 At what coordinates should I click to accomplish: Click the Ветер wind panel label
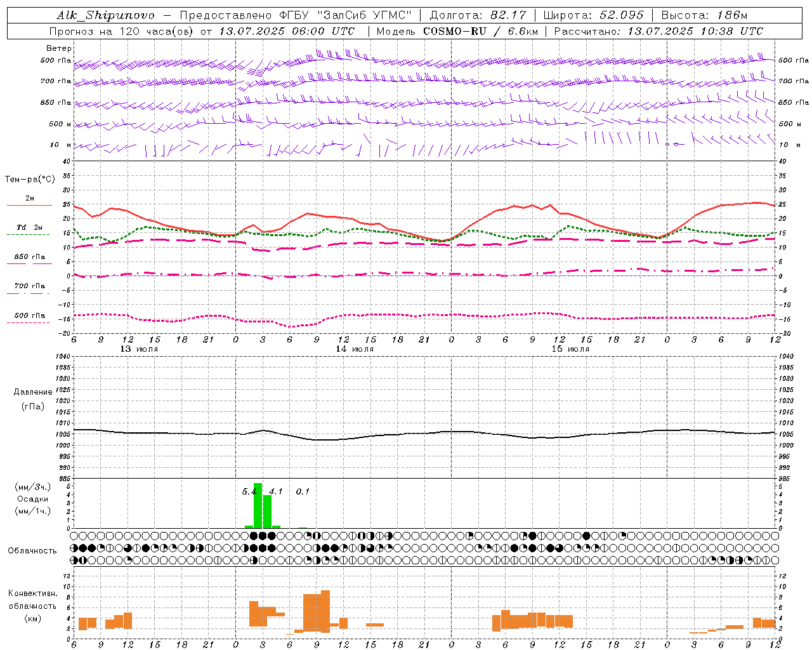[x=59, y=48]
